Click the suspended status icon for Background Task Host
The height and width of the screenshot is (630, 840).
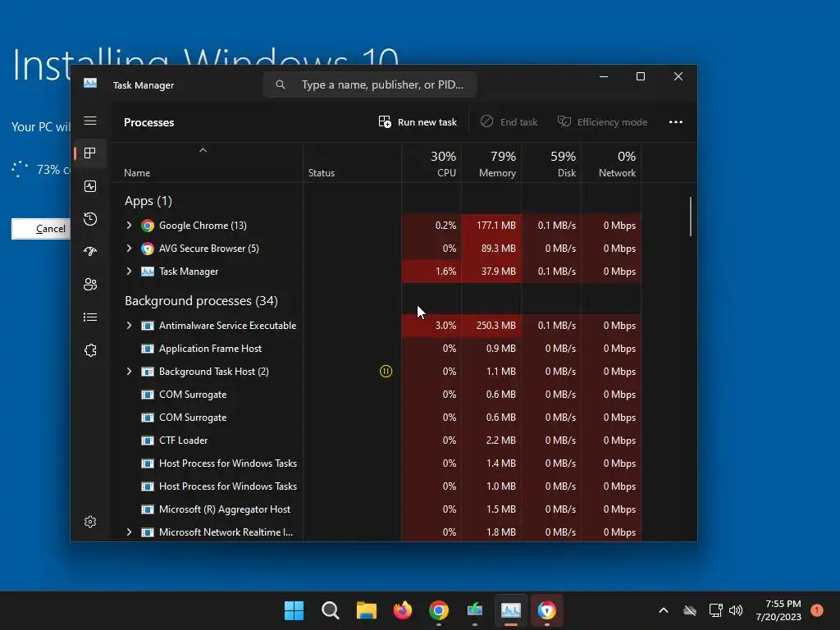[x=386, y=372]
